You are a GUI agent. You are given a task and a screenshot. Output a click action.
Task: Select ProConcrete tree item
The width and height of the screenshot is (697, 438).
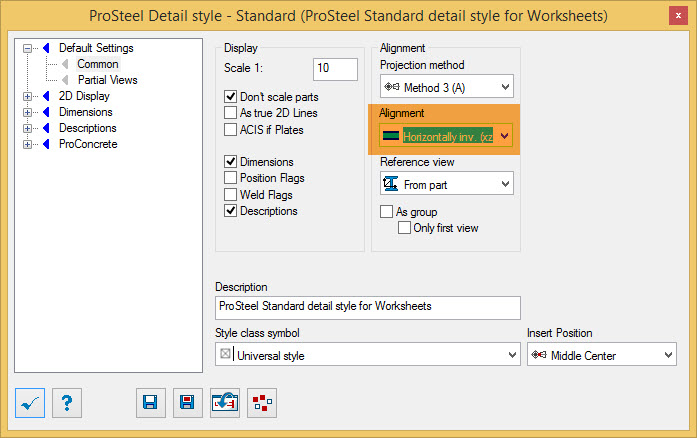(88, 144)
